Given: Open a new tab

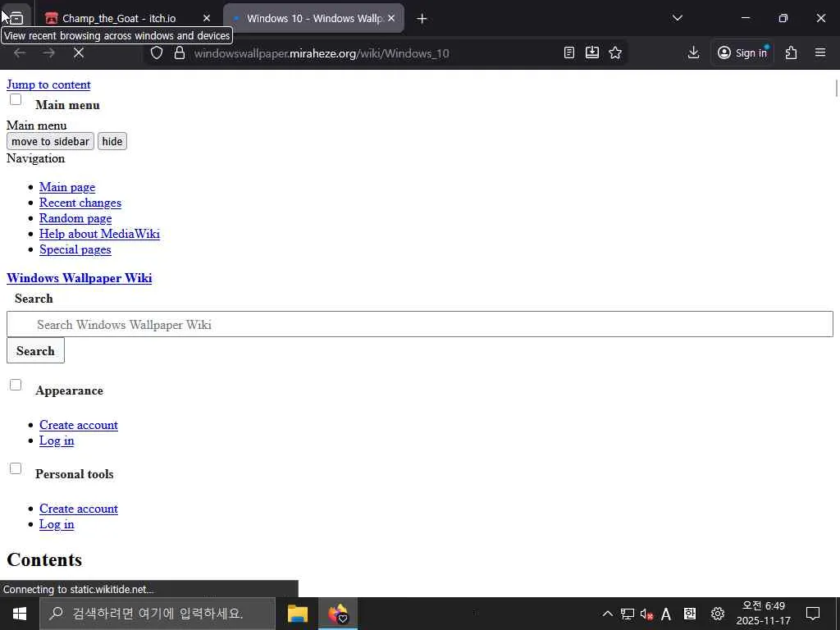Looking at the screenshot, I should [422, 19].
